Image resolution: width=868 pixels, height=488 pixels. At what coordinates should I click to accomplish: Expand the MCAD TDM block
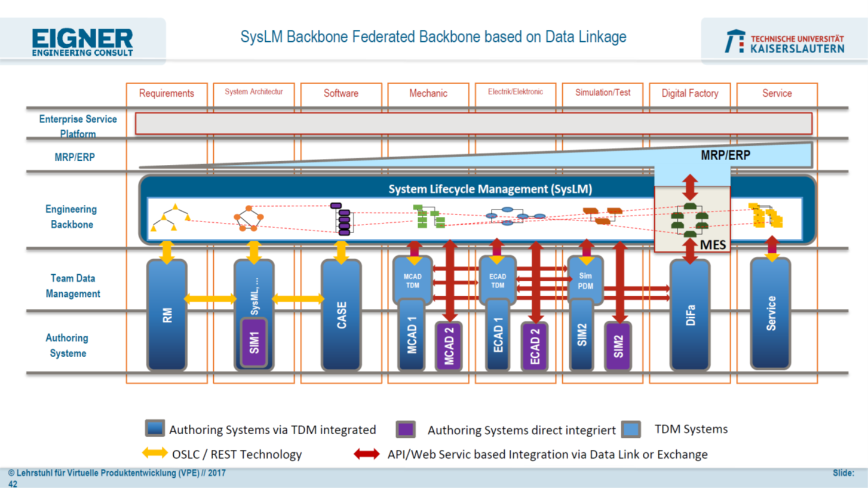[412, 280]
